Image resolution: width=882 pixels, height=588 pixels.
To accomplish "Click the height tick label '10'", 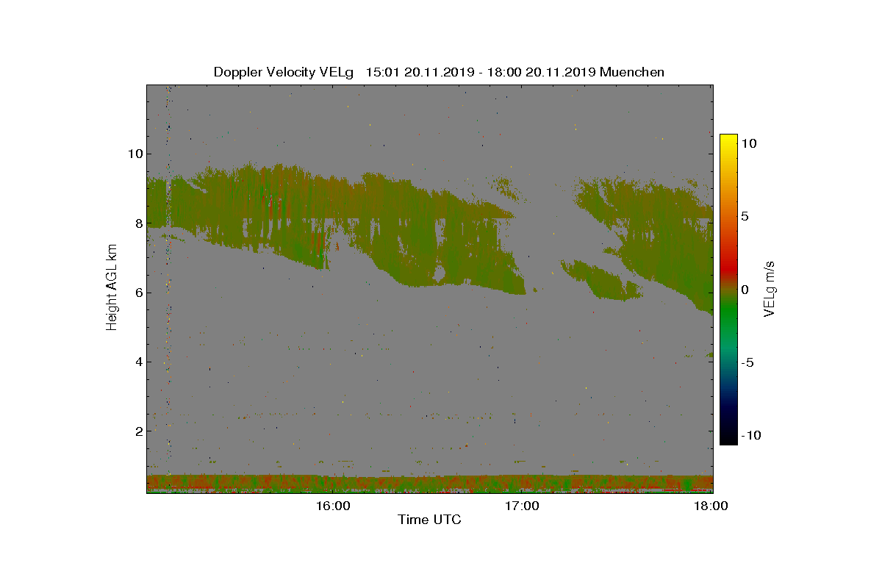I will point(134,154).
